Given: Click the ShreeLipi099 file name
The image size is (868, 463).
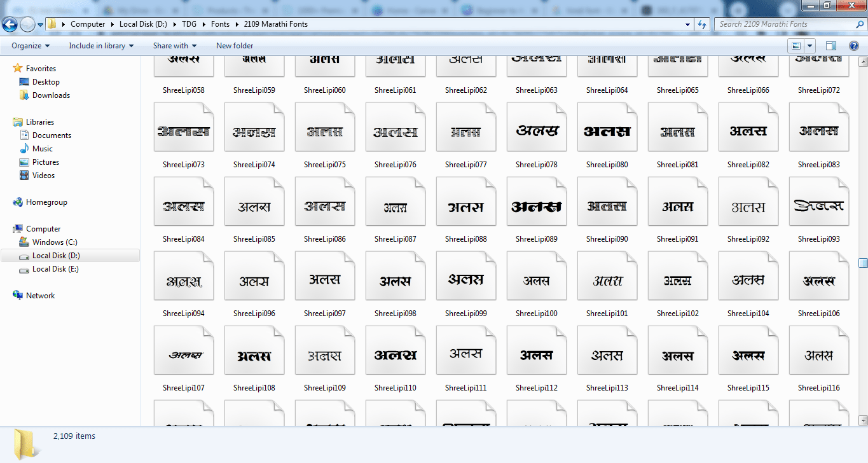Looking at the screenshot, I should 466,314.
